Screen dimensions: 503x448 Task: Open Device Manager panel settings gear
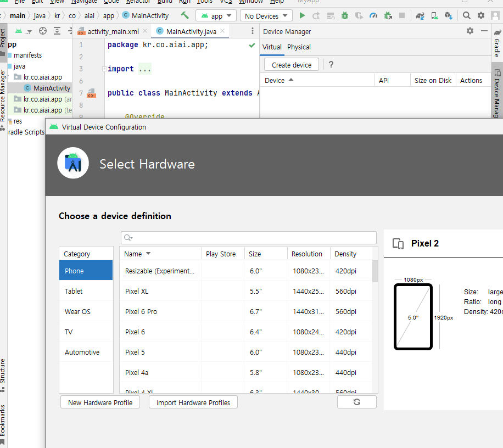pyautogui.click(x=470, y=31)
